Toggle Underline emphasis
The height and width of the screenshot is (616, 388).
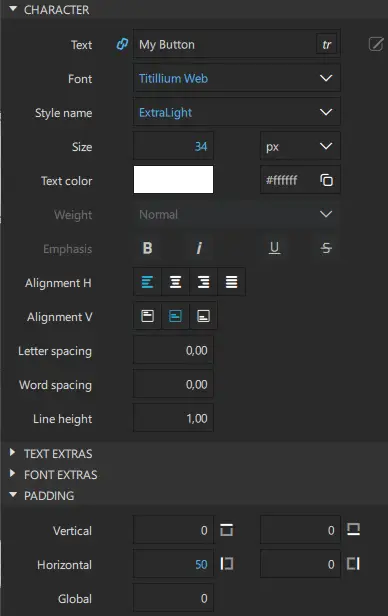click(x=275, y=248)
